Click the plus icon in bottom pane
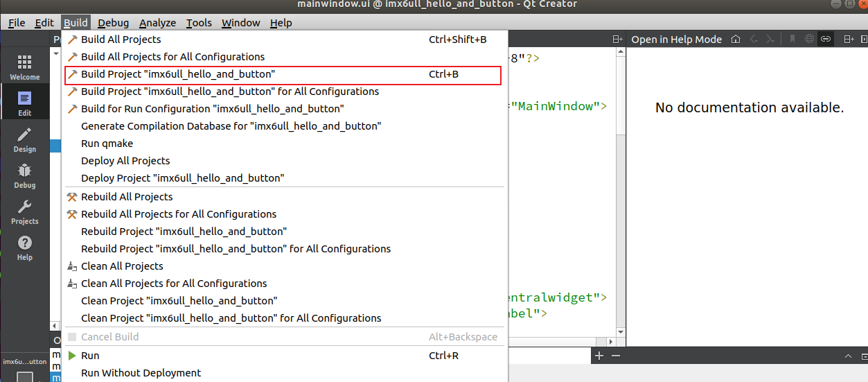 (x=599, y=356)
